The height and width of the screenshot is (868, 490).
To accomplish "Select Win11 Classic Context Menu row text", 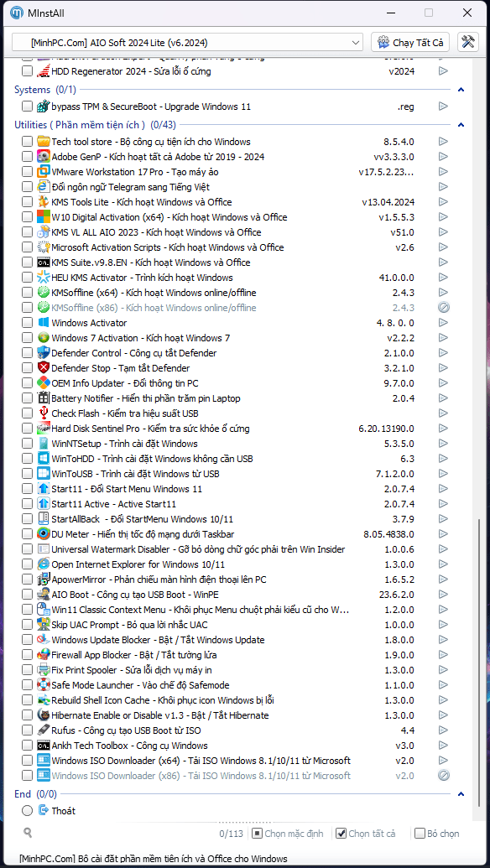I will tap(201, 610).
